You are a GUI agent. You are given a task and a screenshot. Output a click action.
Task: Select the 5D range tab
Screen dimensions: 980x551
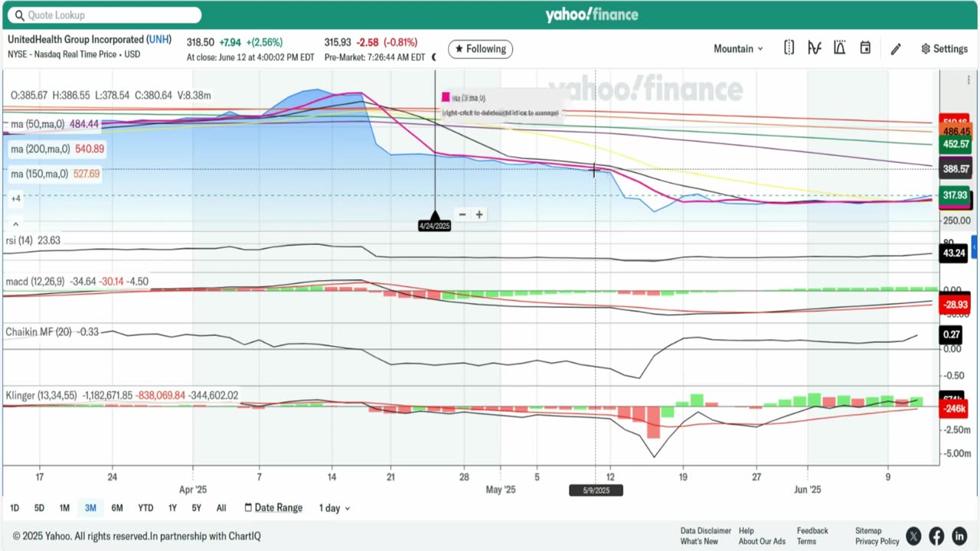39,508
